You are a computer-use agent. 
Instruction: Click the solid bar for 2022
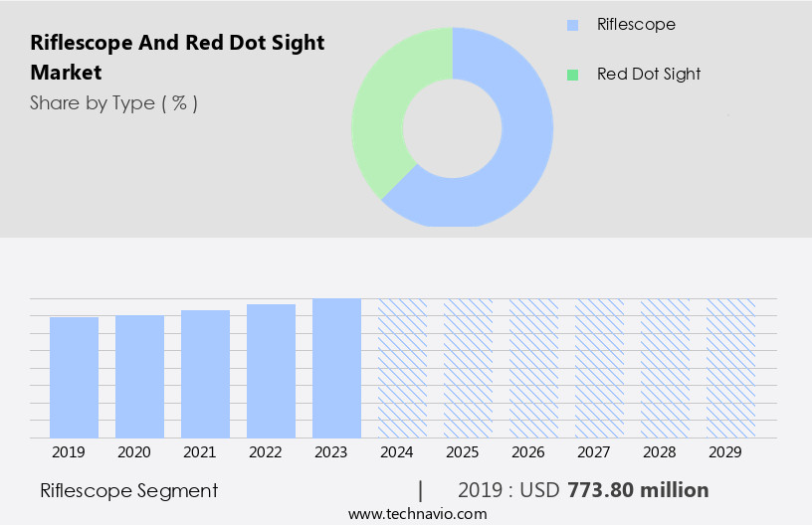pyautogui.click(x=272, y=371)
